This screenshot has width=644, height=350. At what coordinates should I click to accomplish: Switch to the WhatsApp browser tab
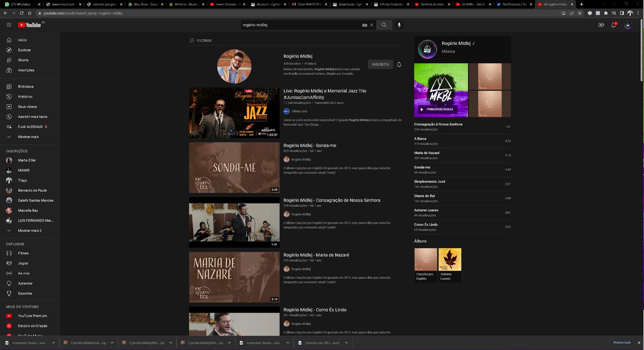pyautogui.click(x=21, y=4)
